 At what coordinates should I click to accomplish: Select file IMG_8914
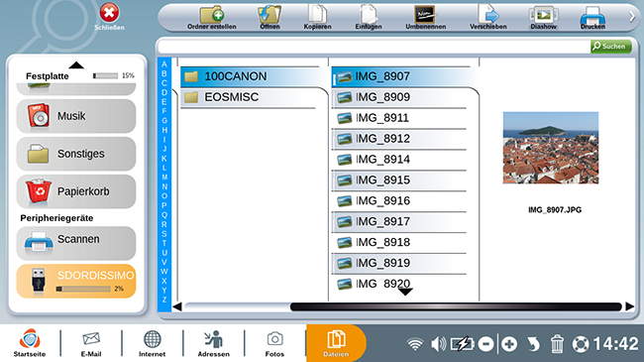[x=400, y=160]
